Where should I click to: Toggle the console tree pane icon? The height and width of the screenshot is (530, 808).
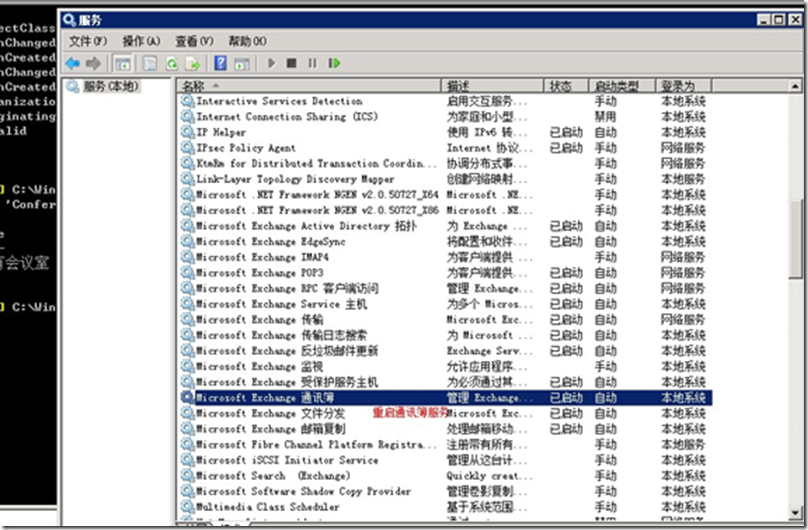click(x=122, y=63)
